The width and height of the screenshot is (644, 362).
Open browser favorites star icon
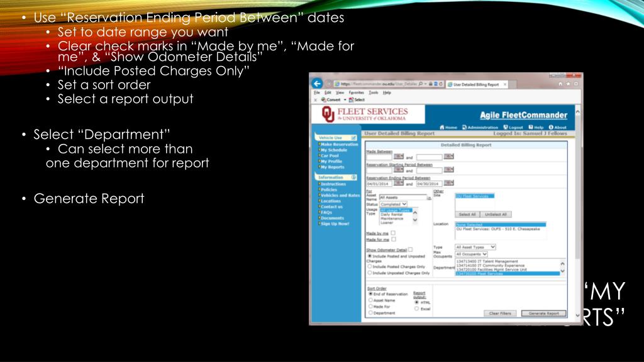[x=568, y=84]
